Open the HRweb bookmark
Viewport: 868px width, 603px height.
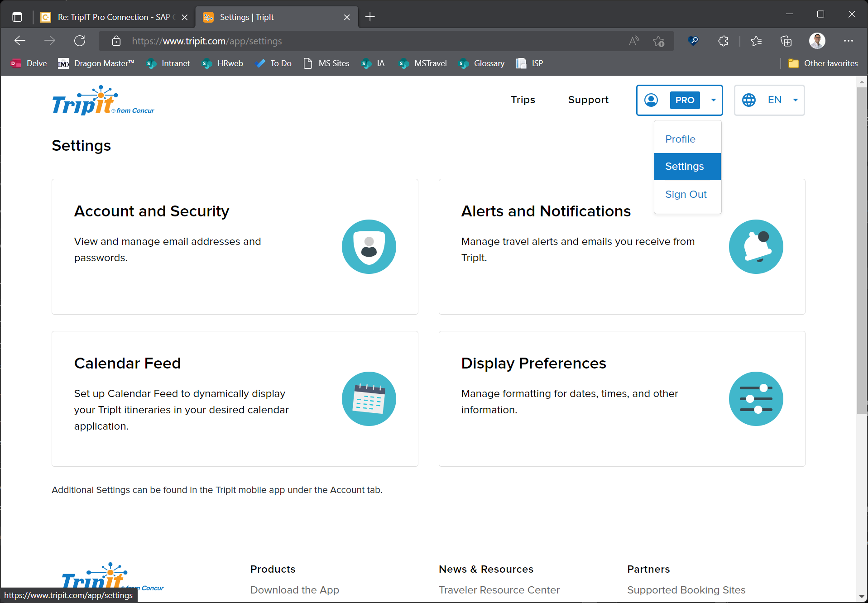(x=223, y=63)
